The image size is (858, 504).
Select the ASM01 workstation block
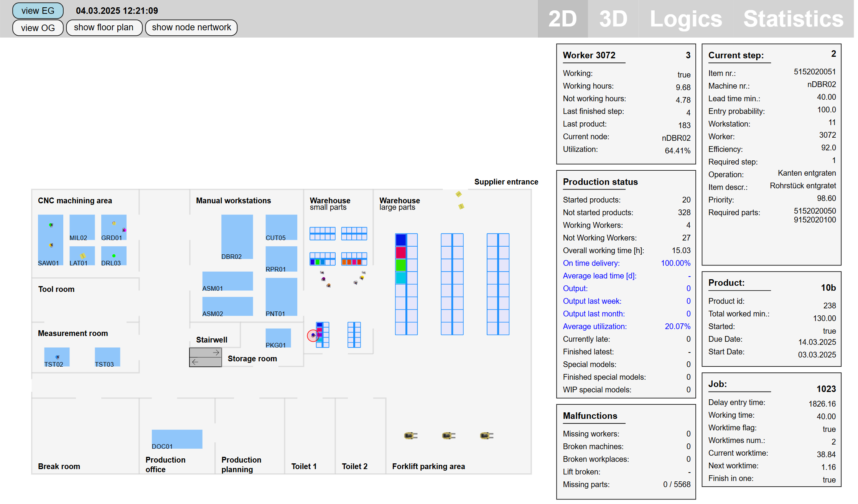[227, 281]
